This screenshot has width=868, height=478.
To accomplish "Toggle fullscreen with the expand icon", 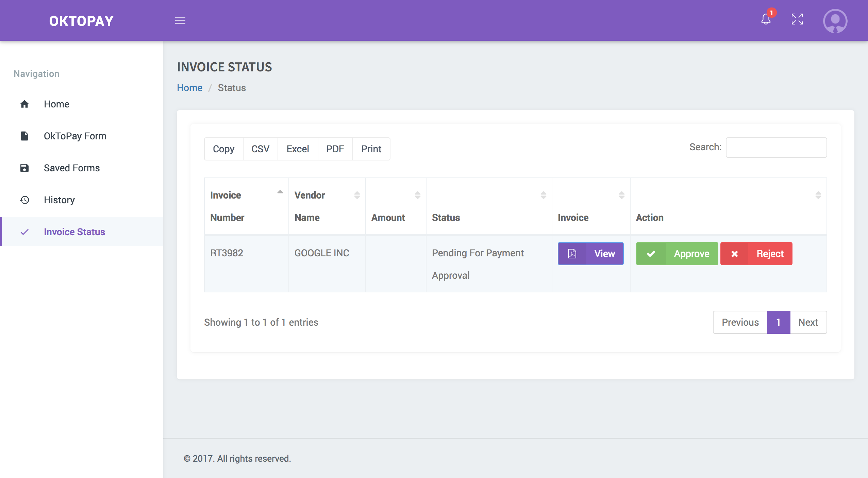I will [x=797, y=19].
